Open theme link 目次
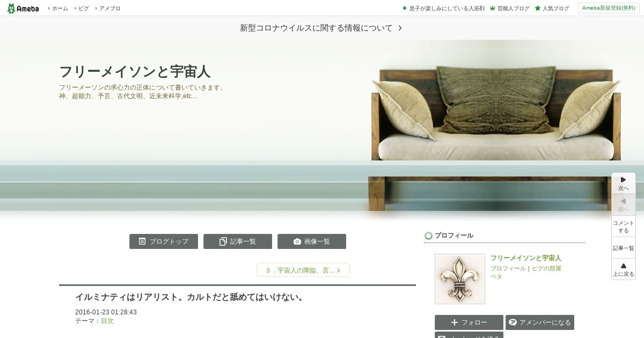Screen dimensions: 644x338 [107, 321]
